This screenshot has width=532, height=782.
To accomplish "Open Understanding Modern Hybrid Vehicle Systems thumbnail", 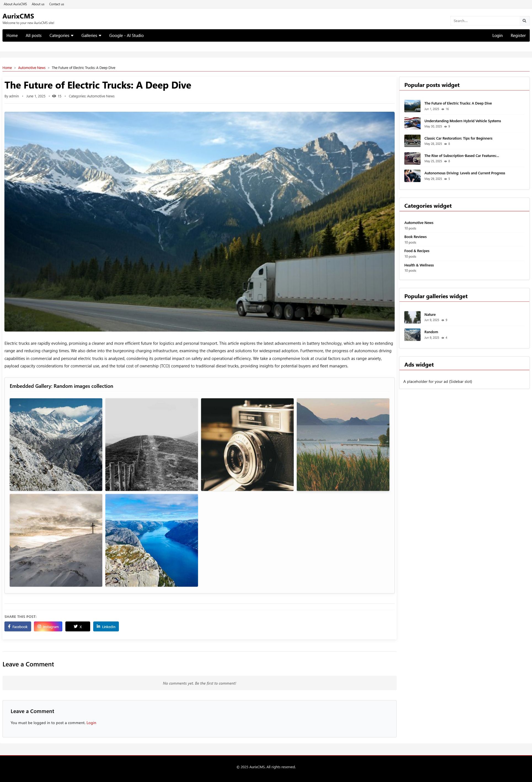I will (412, 124).
